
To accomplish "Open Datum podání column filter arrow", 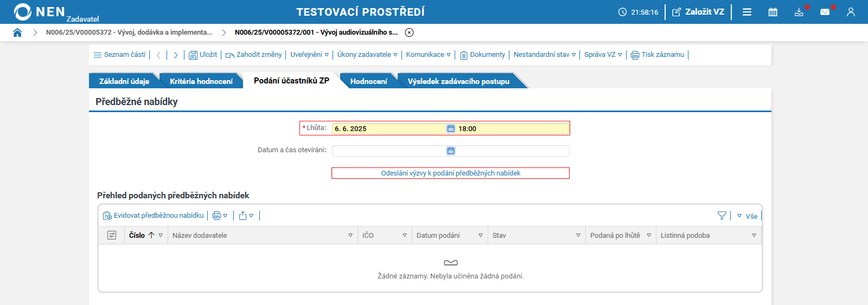I will pos(481,235).
